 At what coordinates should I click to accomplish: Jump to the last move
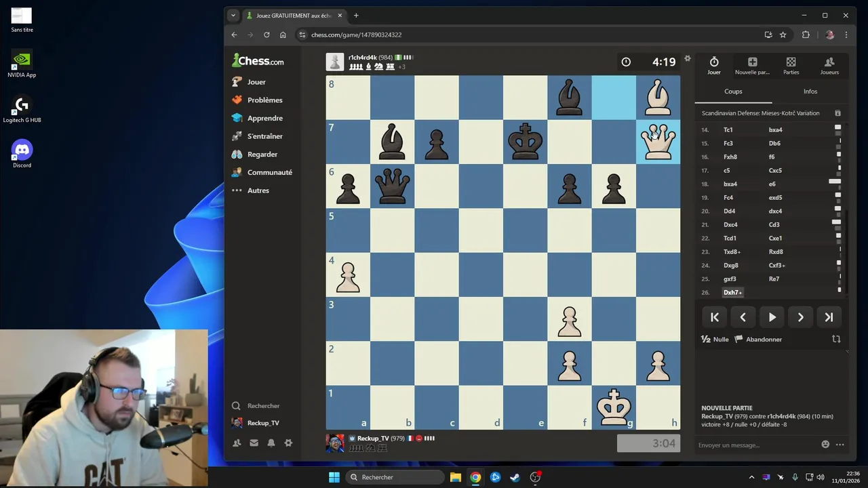[829, 317]
